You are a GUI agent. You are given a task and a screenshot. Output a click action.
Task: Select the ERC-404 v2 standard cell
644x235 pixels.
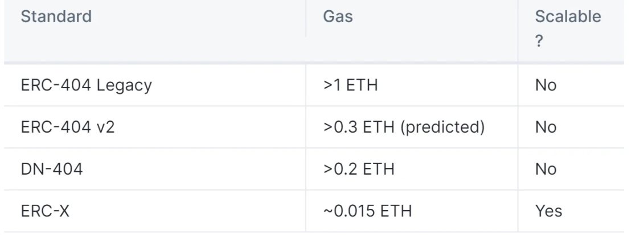[x=68, y=127]
